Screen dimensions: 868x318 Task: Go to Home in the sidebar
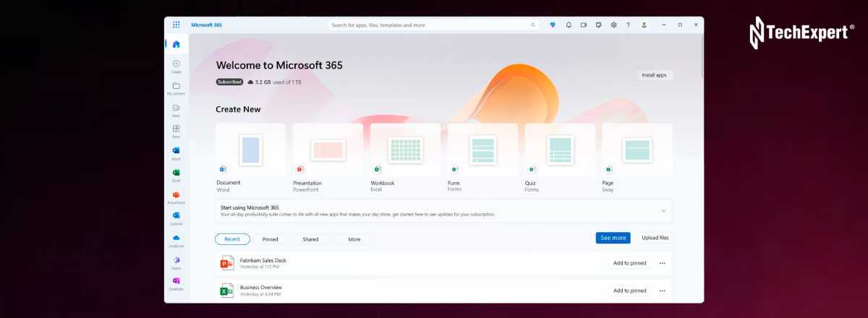[x=176, y=44]
